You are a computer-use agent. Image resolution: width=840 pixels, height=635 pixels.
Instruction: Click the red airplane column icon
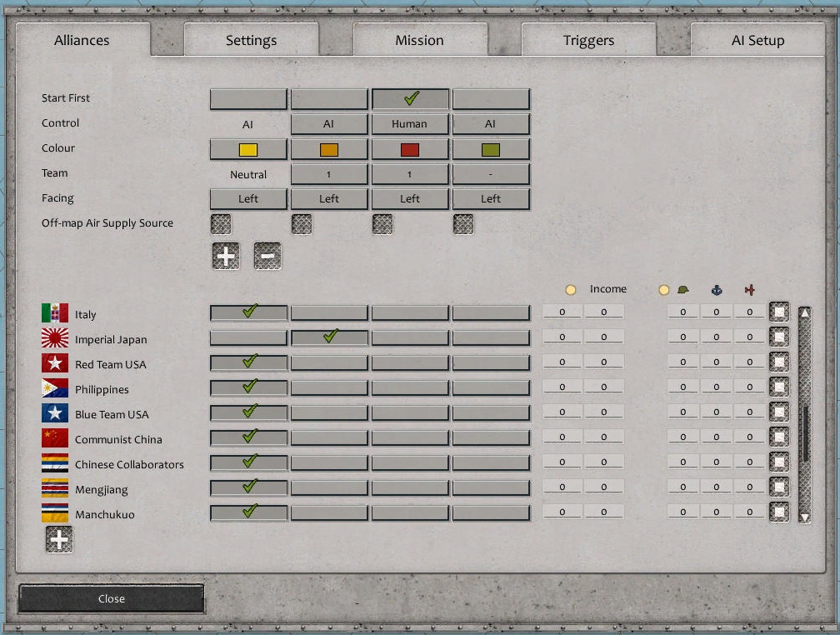click(748, 288)
